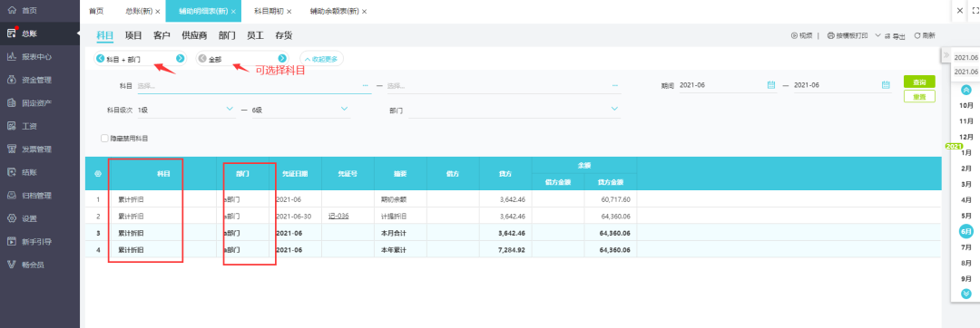Click next arrow on 科目 + 部门 selector
The image size is (980, 328).
tap(180, 59)
